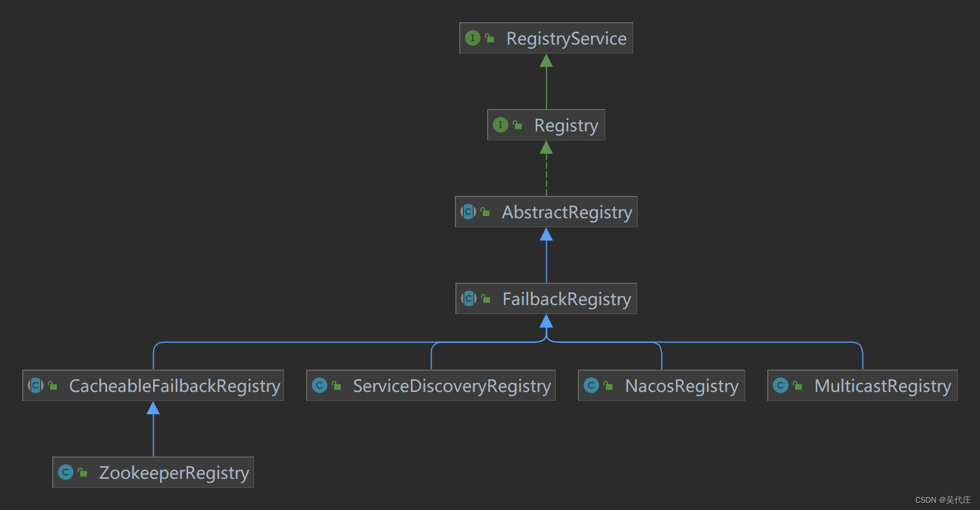Click the lock icon beside FailbackRegistry
Screen dimensions: 980x510
[x=486, y=298]
